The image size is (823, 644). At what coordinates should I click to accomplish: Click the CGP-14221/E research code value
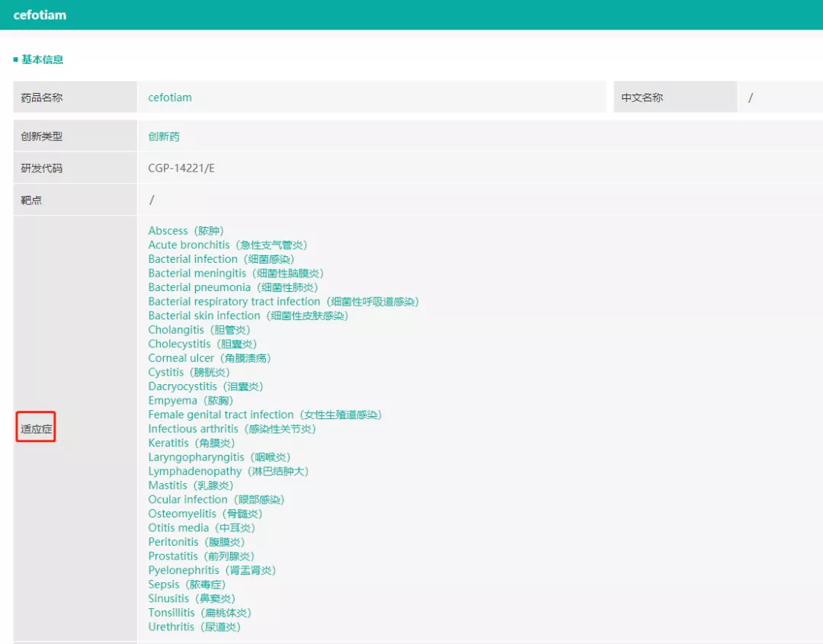click(181, 168)
